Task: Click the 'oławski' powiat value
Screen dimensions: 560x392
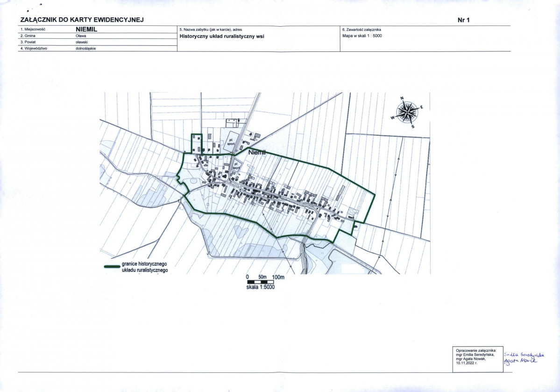Action: coord(82,42)
